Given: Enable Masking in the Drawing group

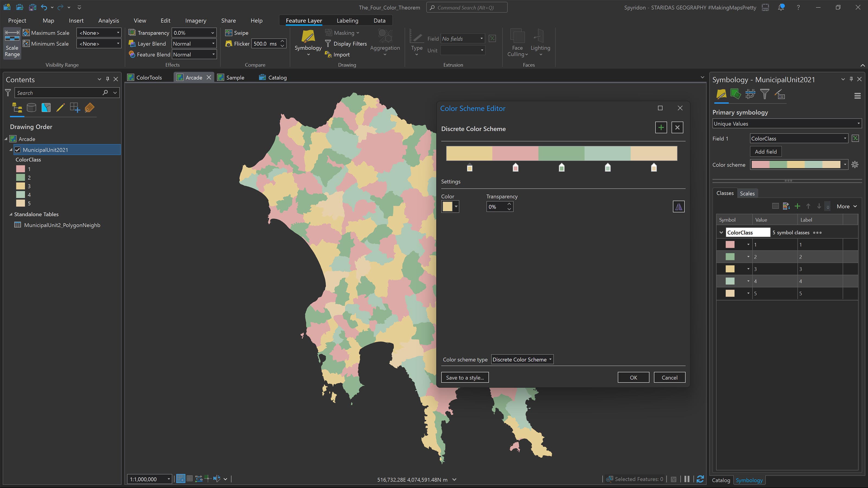Looking at the screenshot, I should (x=342, y=33).
